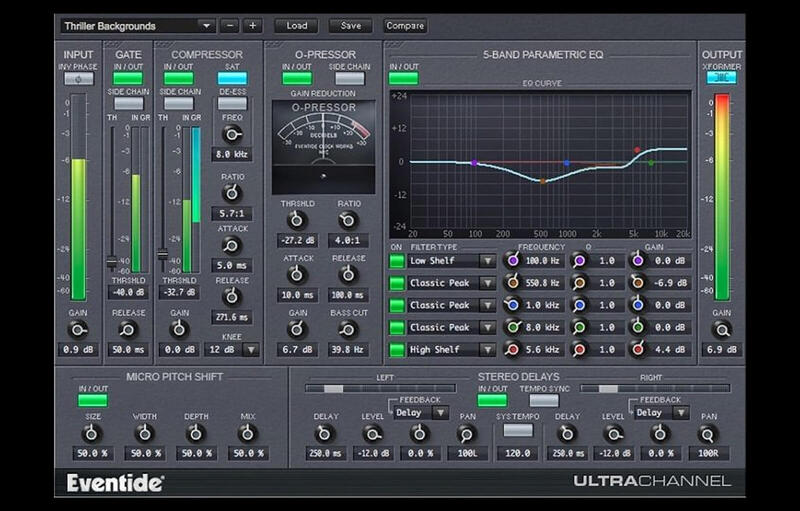Click the O-Pressor RELEASE knob

[x=348, y=275]
